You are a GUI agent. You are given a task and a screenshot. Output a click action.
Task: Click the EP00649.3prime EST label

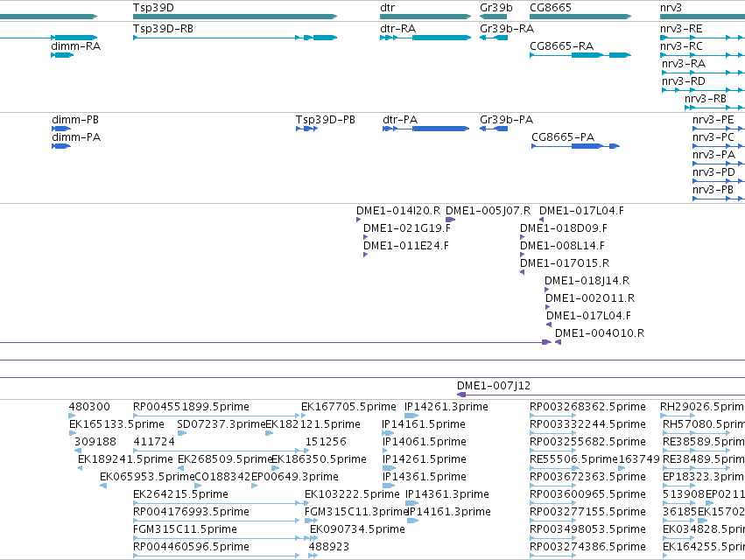pyautogui.click(x=294, y=478)
